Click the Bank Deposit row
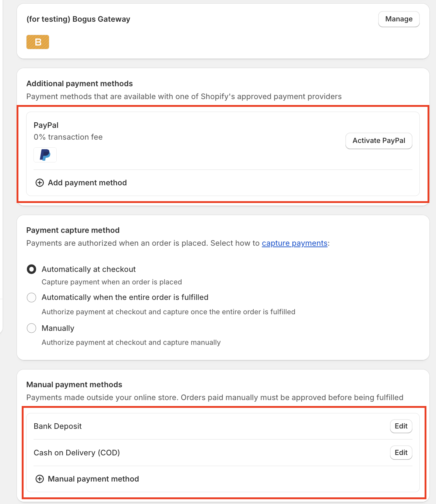The image size is (436, 504). click(x=184, y=426)
